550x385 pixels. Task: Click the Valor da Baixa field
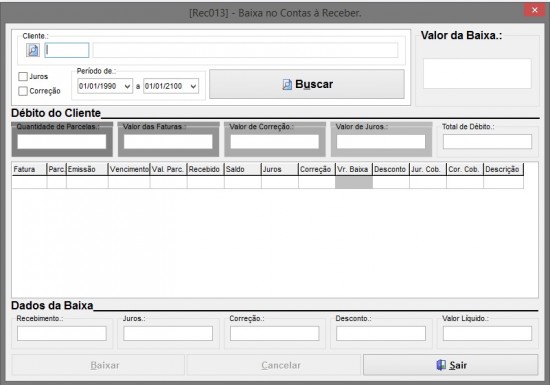point(477,74)
